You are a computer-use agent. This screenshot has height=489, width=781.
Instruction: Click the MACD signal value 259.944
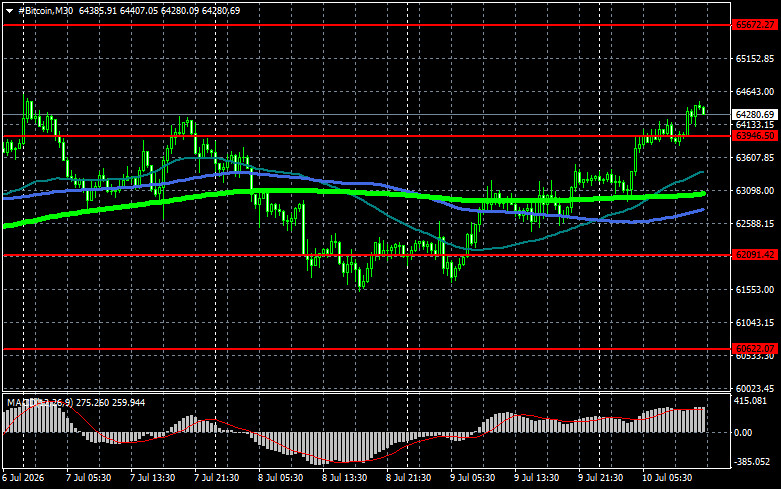(129, 402)
